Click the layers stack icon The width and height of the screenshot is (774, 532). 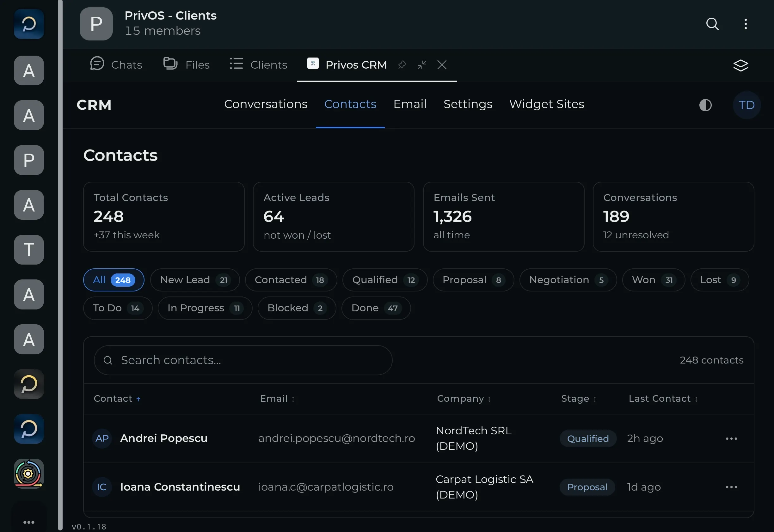[741, 65]
